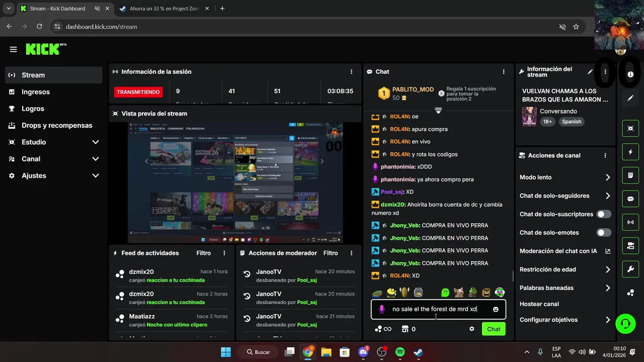Click the channel points infinity icon below chat

(x=383, y=329)
